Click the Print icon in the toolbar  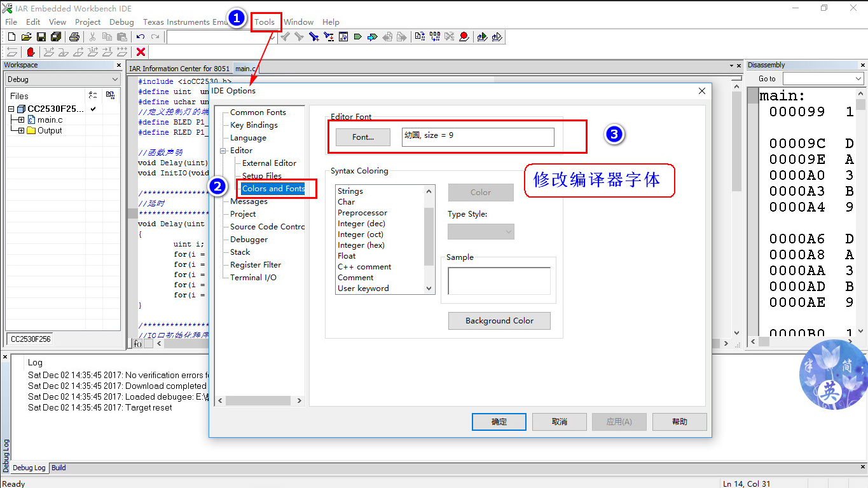74,36
